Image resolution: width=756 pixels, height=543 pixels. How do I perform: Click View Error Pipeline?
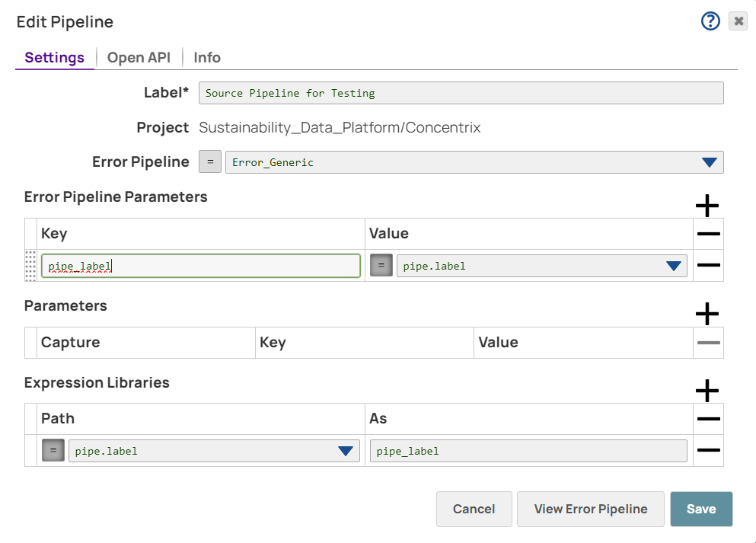(x=590, y=509)
